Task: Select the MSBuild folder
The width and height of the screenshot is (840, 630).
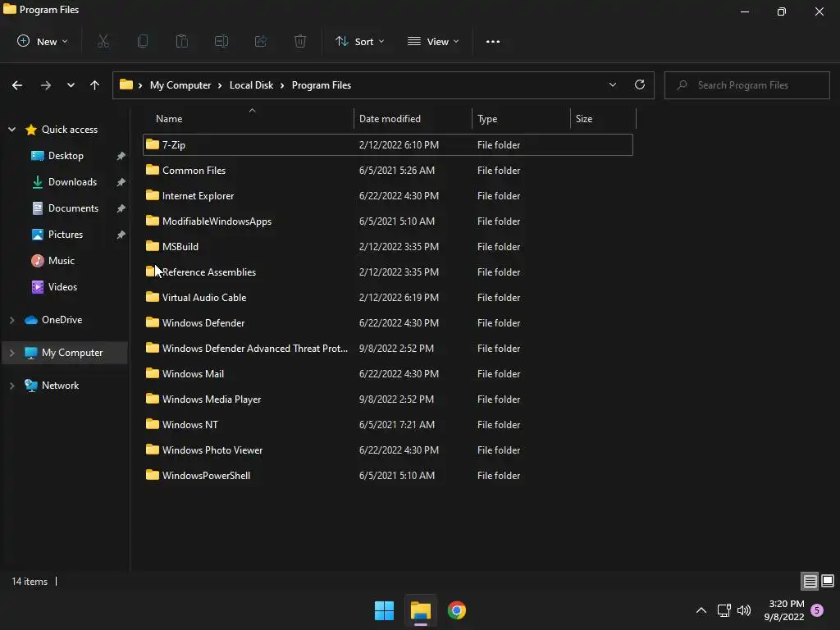Action: pos(388,246)
